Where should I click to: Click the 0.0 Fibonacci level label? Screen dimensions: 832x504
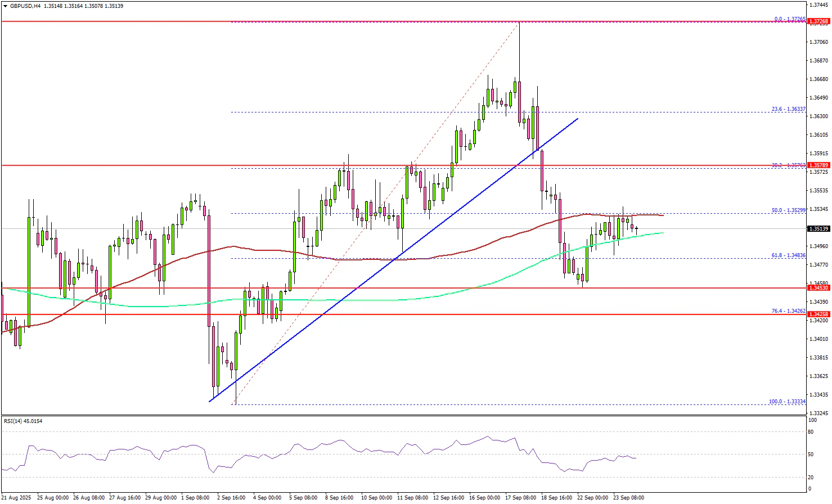[790, 19]
